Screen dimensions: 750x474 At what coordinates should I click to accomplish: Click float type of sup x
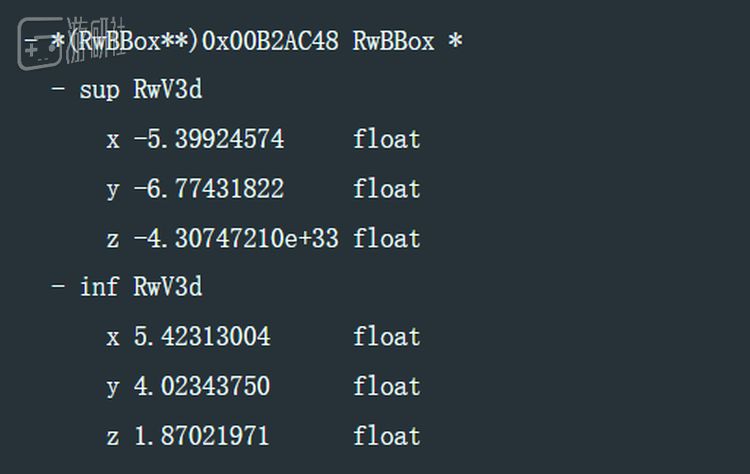click(x=386, y=139)
